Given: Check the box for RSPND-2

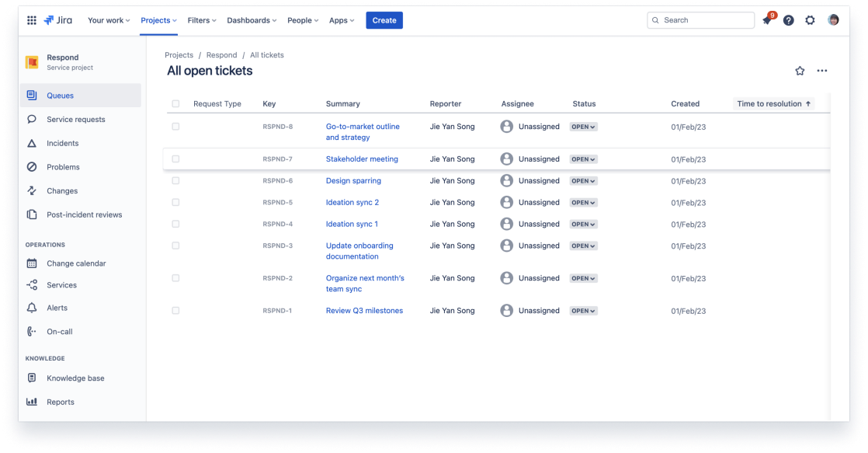Looking at the screenshot, I should pos(175,278).
